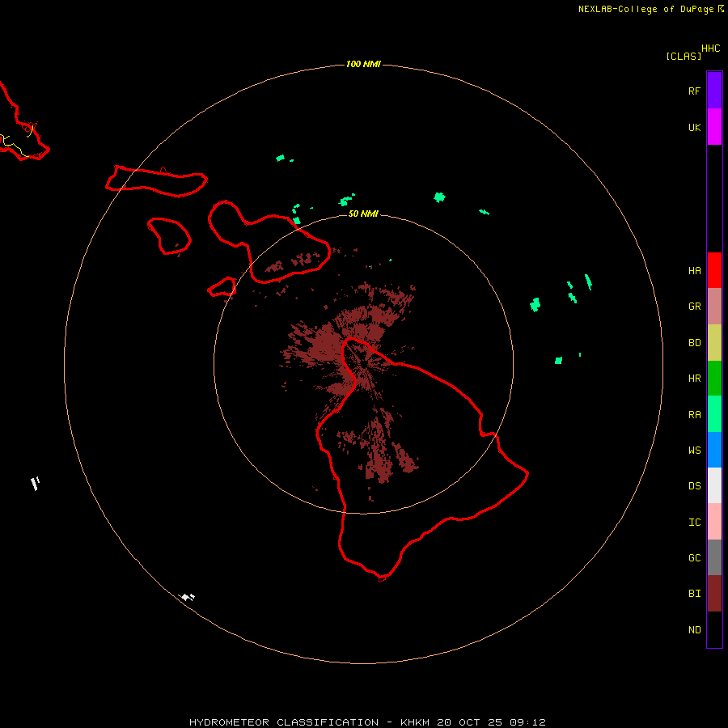Viewport: 728px width, 728px height.
Task: Click the UK legend label
Action: pyautogui.click(x=694, y=127)
